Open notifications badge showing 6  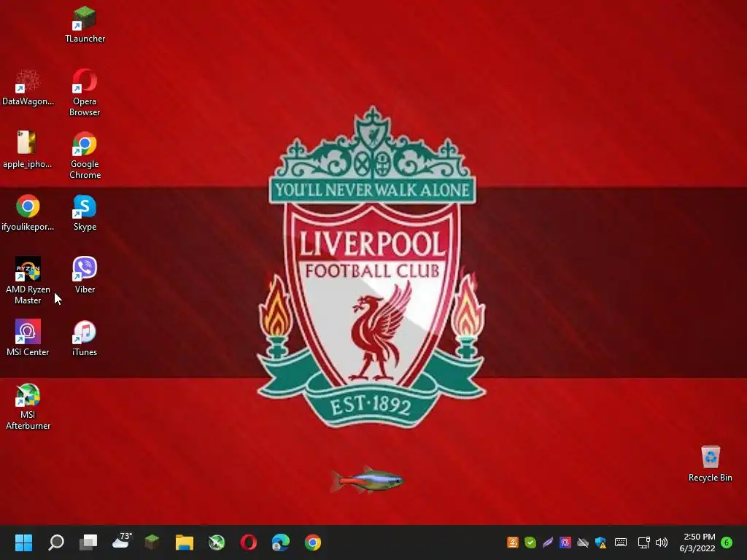pyautogui.click(x=727, y=542)
